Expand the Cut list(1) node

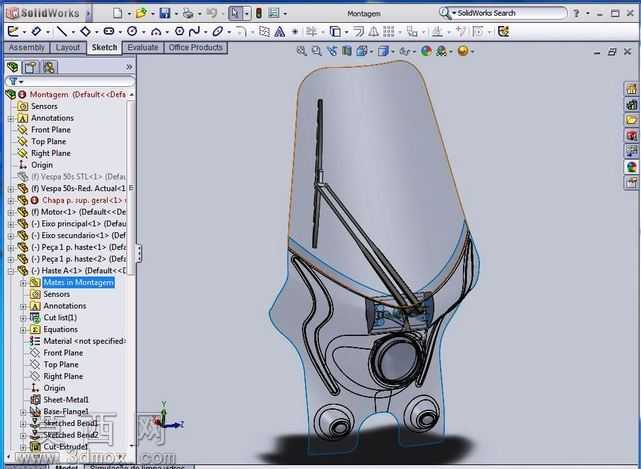tap(23, 318)
